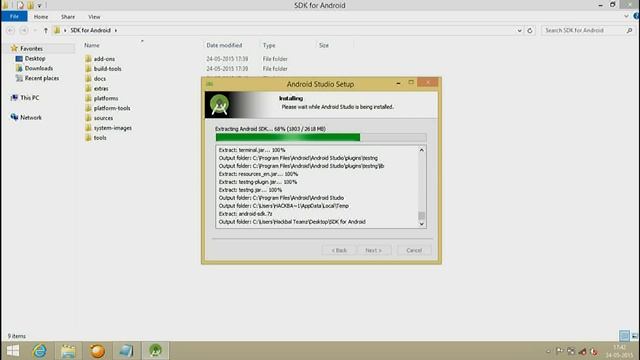Click the red shield tray icon
640x360 pixels.
pyautogui.click(x=594, y=351)
